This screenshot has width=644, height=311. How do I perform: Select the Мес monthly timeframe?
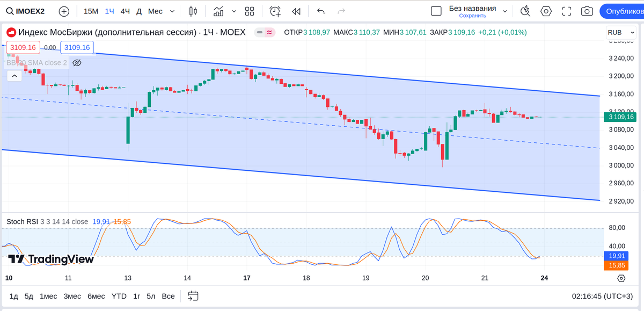tap(155, 11)
